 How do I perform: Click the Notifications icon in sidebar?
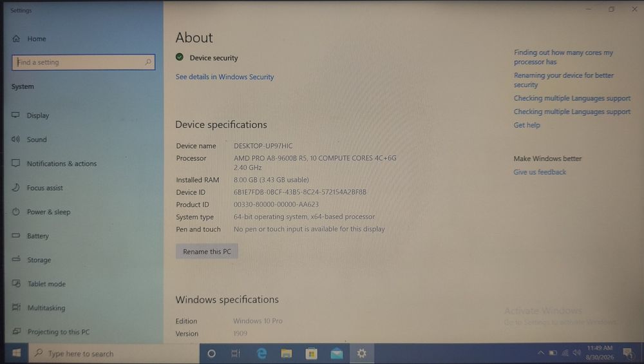point(15,163)
